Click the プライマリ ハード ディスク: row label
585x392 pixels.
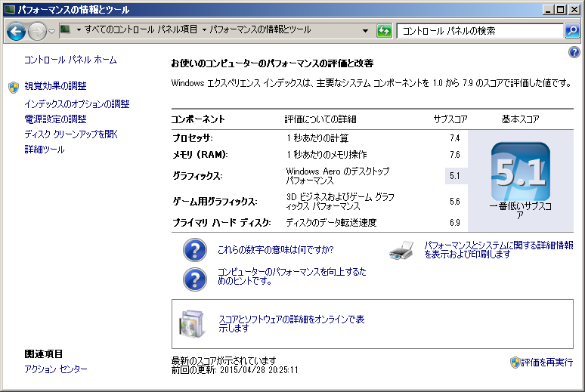[221, 223]
